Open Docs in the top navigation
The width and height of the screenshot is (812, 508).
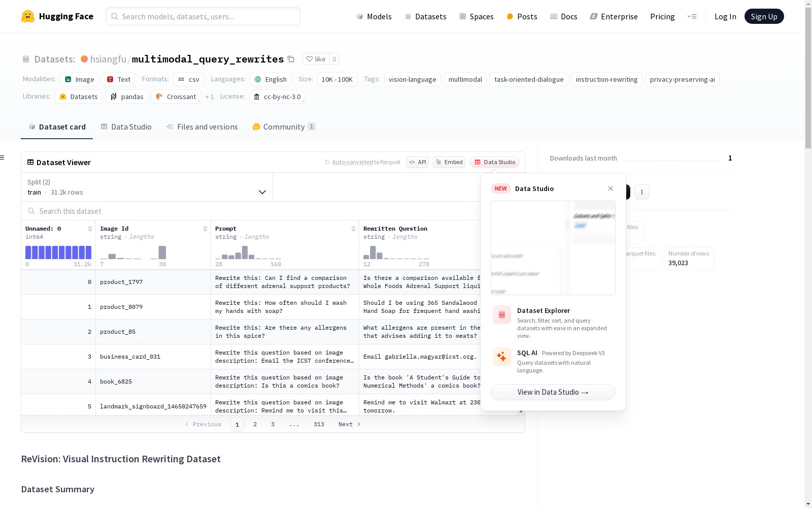point(564,16)
